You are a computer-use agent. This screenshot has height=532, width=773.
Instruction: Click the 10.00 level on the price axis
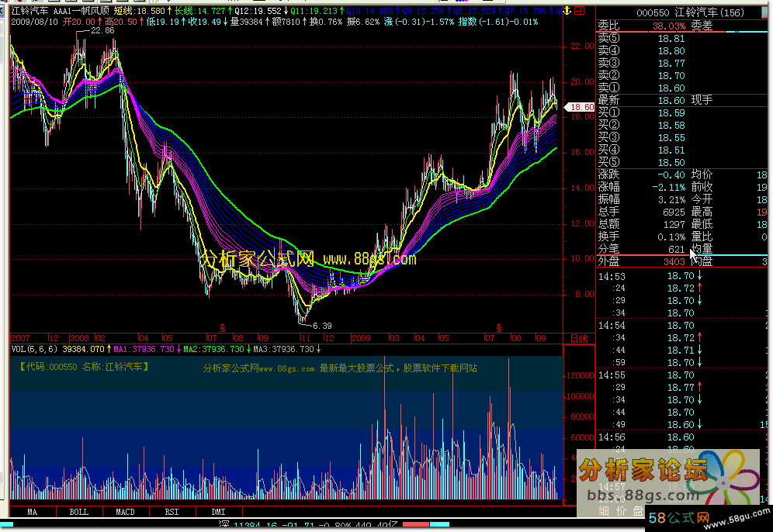pyautogui.click(x=582, y=258)
